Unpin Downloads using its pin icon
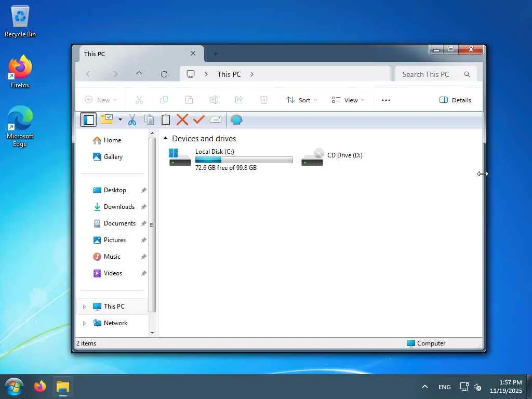 click(143, 207)
